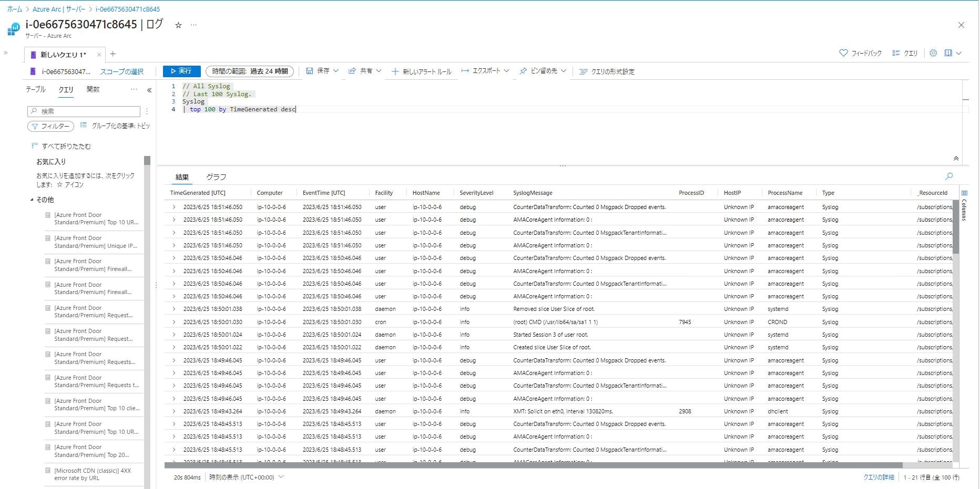Viewport: 980px width, 489px height.
Task: Click the cron facility cell
Action: click(380, 322)
